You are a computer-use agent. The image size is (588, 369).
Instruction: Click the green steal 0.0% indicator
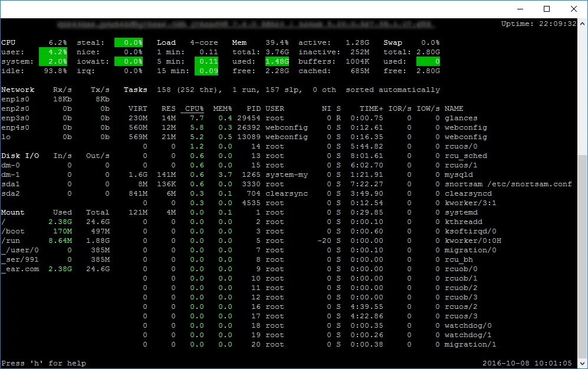pos(129,42)
